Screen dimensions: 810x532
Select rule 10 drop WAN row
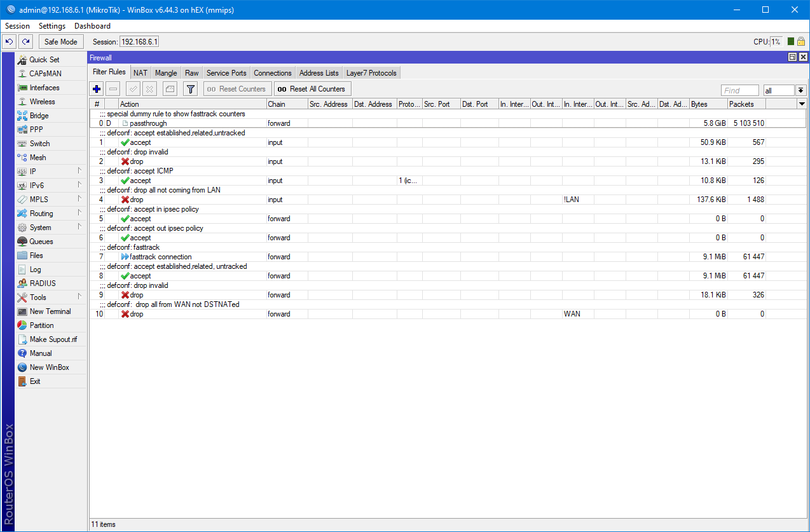pyautogui.click(x=448, y=314)
